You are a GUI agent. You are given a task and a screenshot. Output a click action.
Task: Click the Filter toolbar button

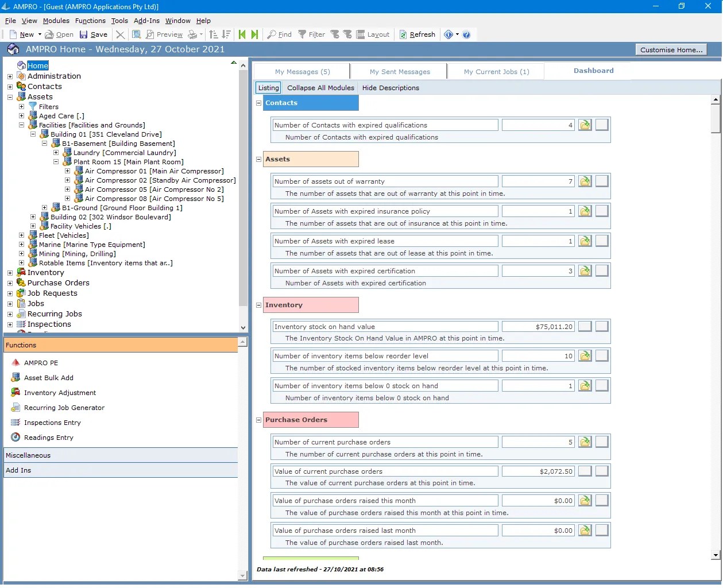click(x=311, y=34)
